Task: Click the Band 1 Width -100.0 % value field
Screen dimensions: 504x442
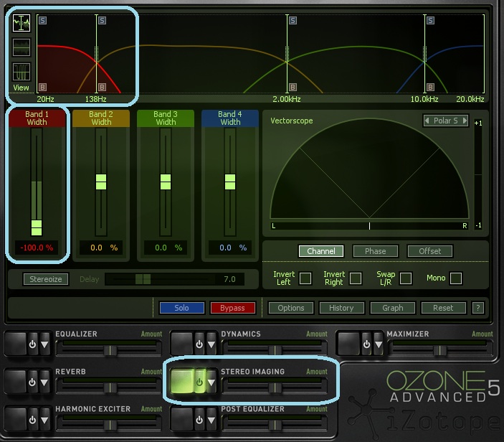Action: pyautogui.click(x=37, y=248)
